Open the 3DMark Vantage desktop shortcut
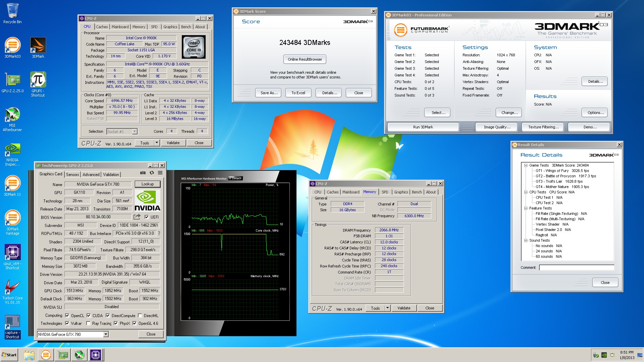The height and width of the screenshot is (362, 644). coord(12,223)
